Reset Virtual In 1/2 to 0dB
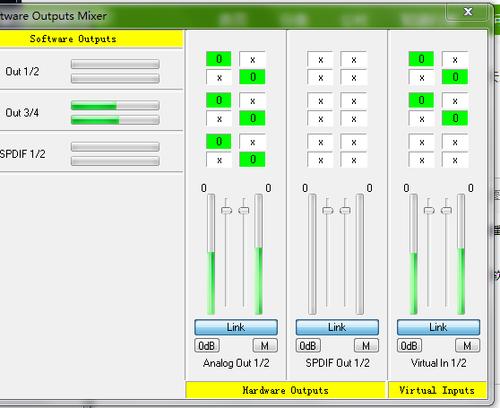This screenshot has height=408, width=500. [409, 346]
